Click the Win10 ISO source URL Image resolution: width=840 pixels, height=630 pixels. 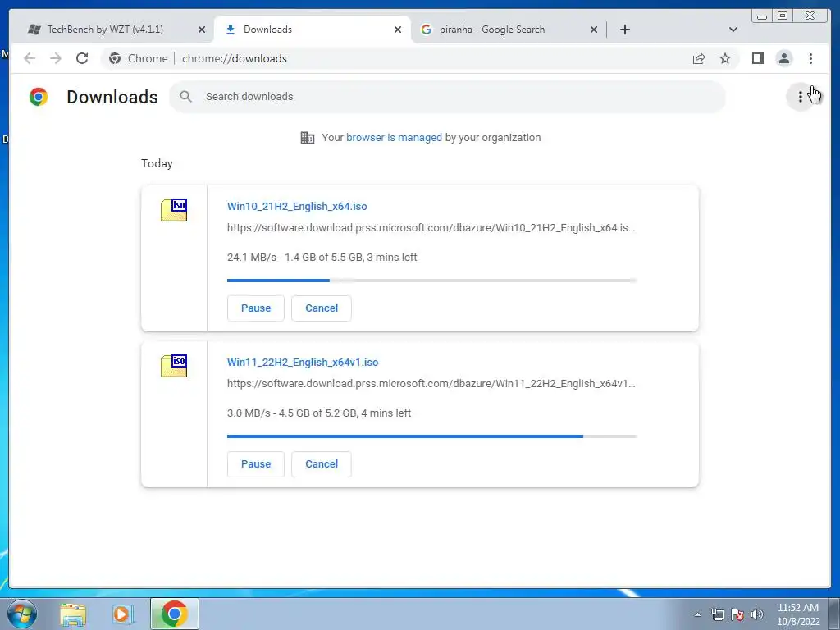pyautogui.click(x=431, y=228)
